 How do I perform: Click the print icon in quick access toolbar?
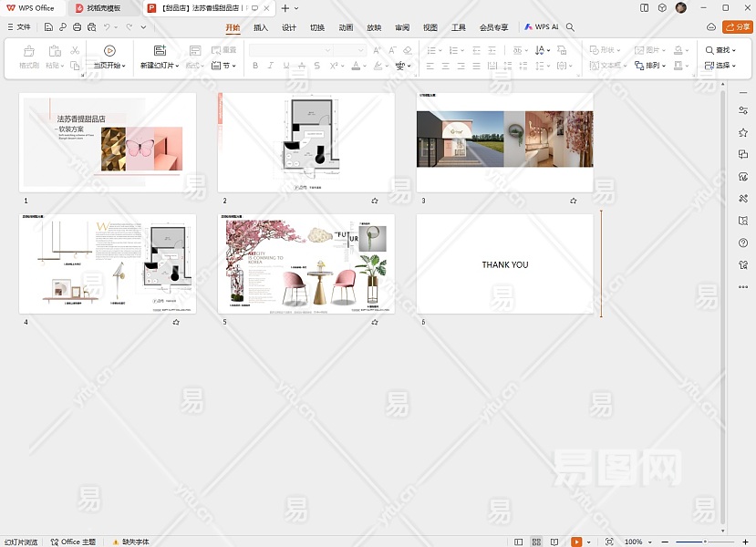(x=78, y=27)
